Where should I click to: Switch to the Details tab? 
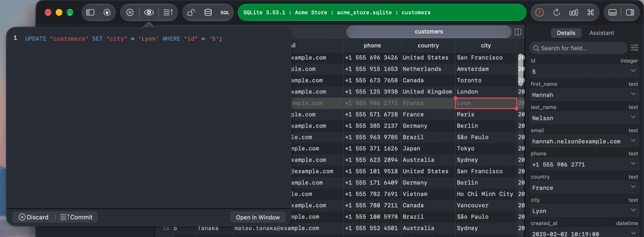click(566, 33)
